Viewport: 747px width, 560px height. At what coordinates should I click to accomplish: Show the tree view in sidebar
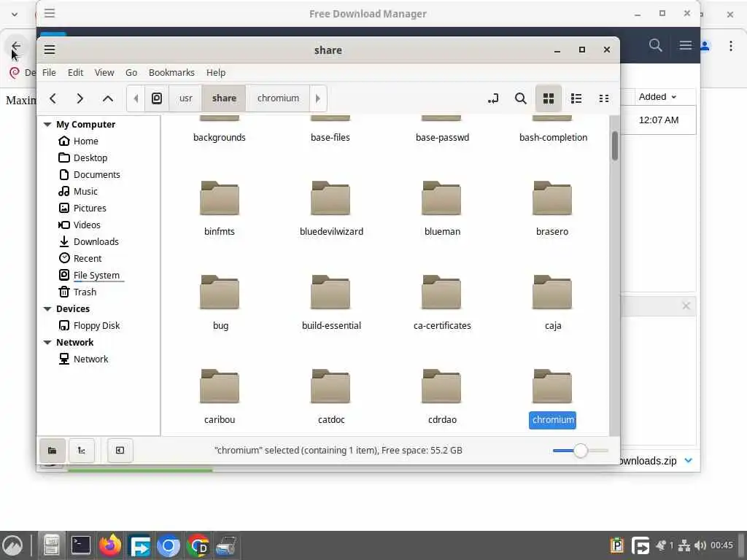[82, 451]
